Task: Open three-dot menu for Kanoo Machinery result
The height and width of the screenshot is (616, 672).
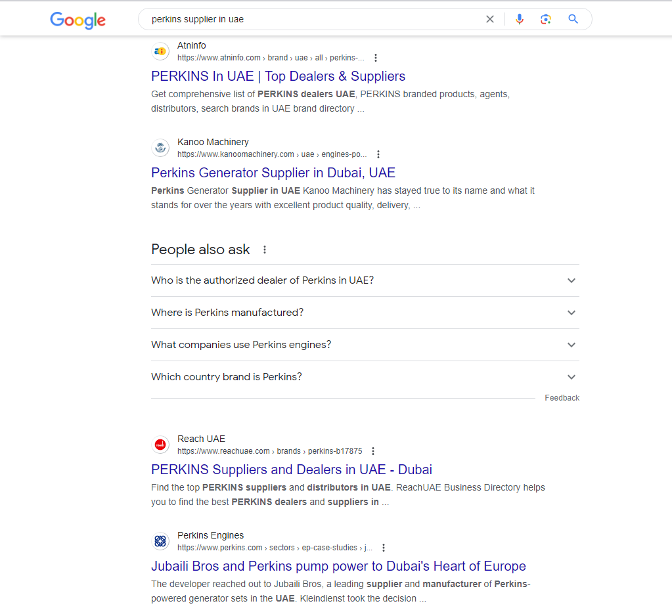Action: click(378, 154)
